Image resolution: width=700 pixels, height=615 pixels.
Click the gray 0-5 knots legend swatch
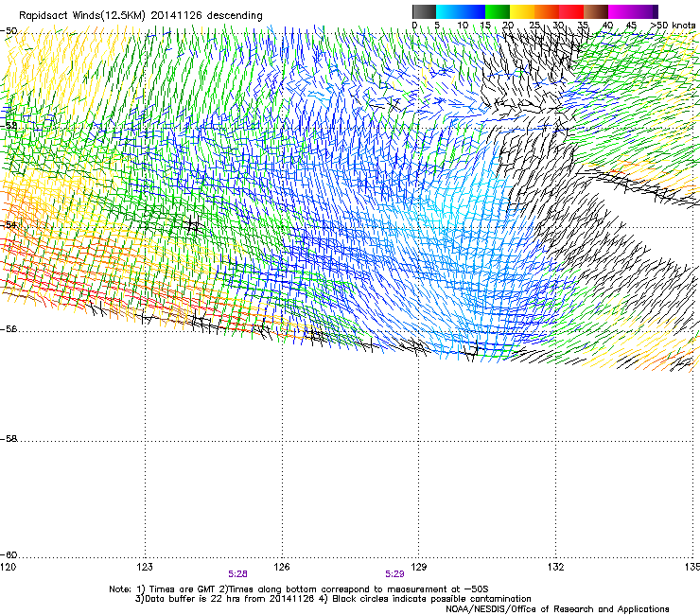pos(424,11)
